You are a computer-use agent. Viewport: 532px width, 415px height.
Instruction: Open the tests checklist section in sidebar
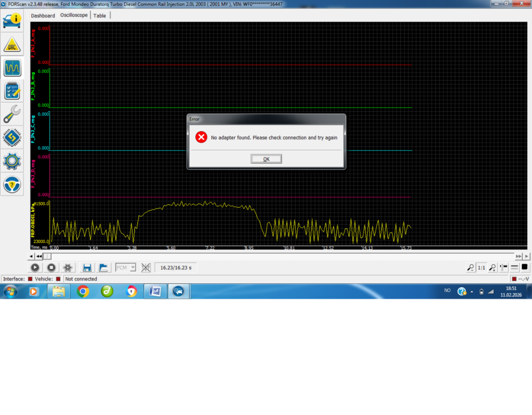pos(12,91)
